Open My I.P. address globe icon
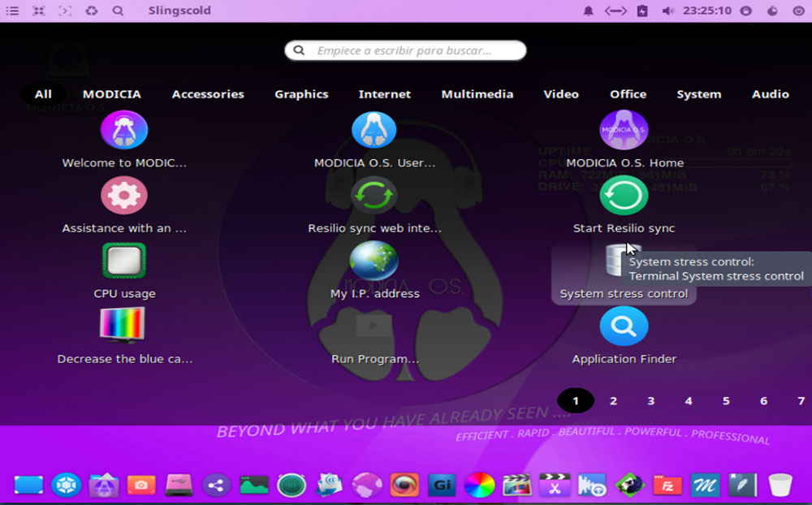Screen dimensions: 812x505 tap(374, 261)
